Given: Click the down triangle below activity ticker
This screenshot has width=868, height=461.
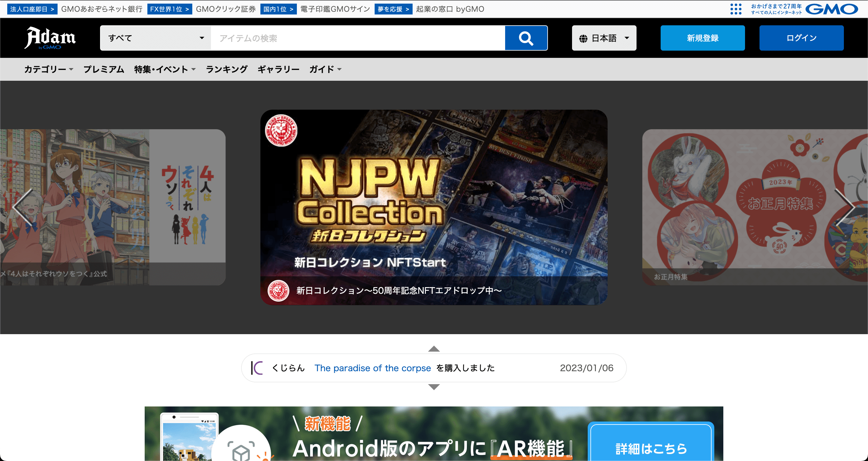Looking at the screenshot, I should click(x=434, y=387).
